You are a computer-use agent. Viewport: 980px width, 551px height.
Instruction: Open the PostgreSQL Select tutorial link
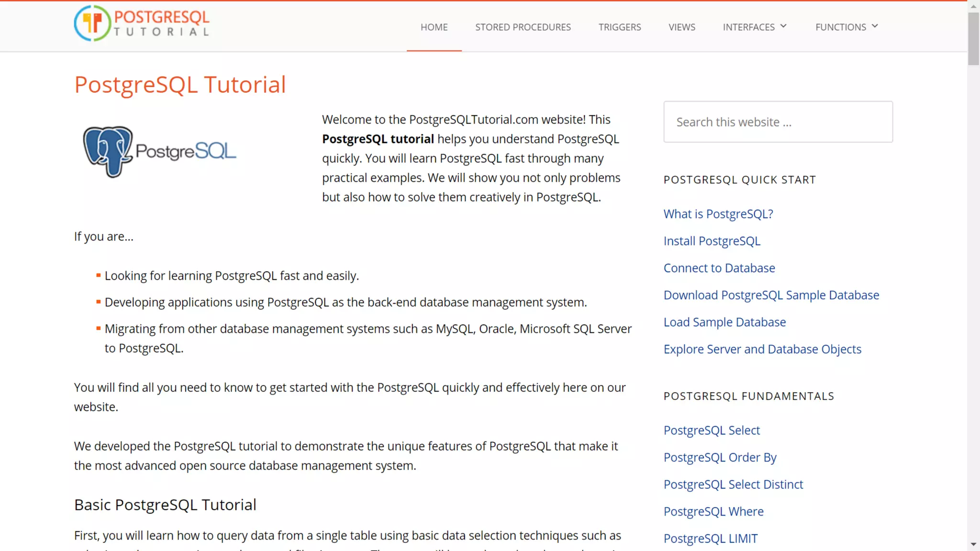(x=712, y=430)
